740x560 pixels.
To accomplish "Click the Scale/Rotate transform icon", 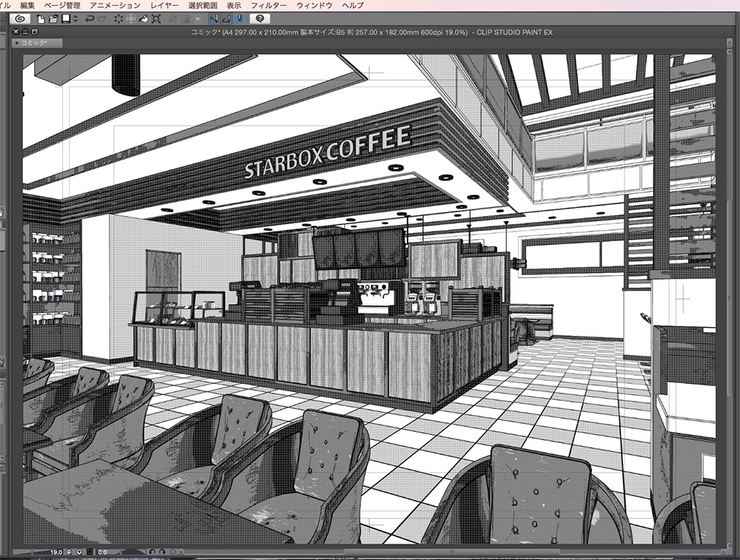I will tap(156, 19).
